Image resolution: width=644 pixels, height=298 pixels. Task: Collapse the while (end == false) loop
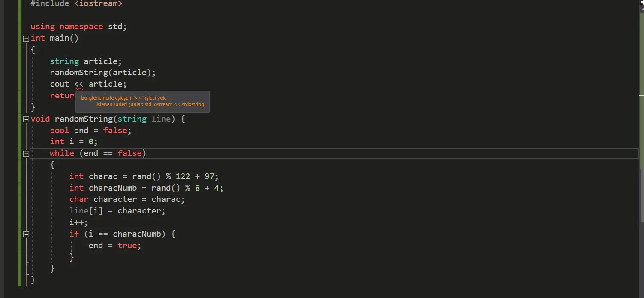click(x=26, y=153)
